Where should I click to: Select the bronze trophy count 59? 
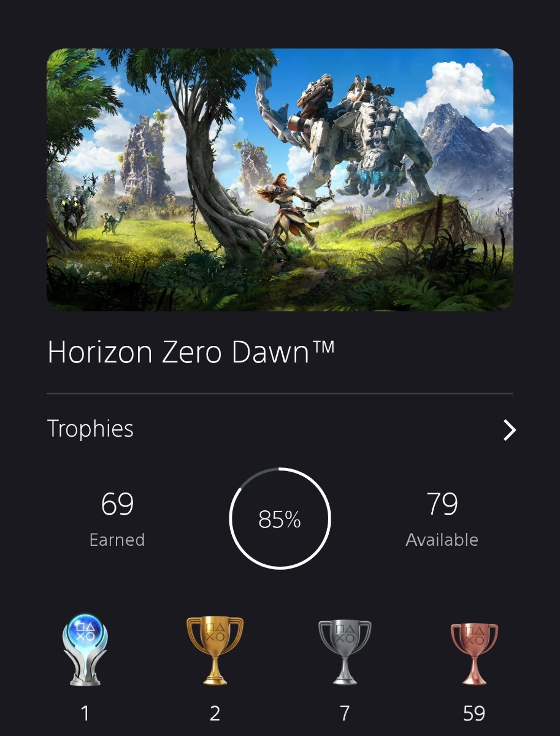click(x=474, y=713)
